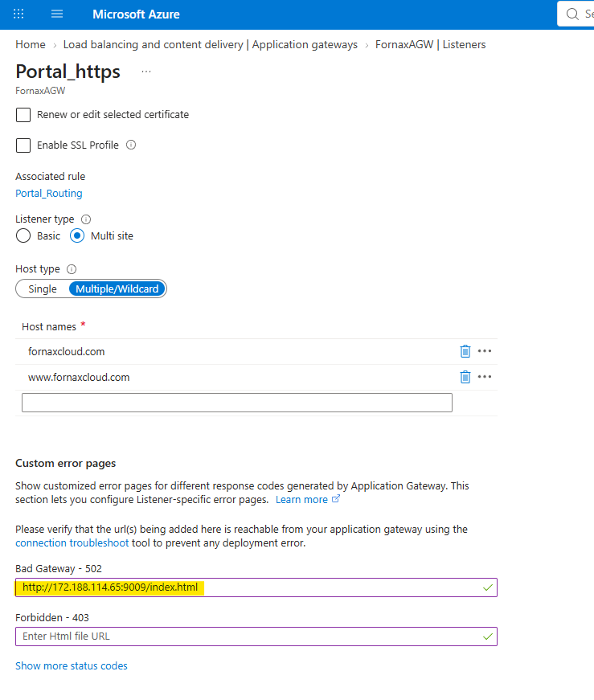Show info for Host type
Viewport: 594px width, 700px height.
[72, 269]
